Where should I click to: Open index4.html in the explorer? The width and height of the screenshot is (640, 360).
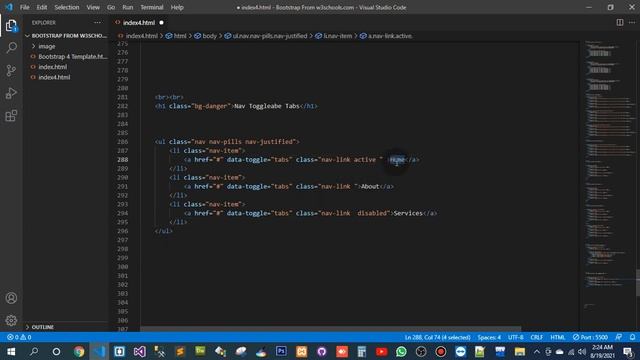(x=54, y=77)
